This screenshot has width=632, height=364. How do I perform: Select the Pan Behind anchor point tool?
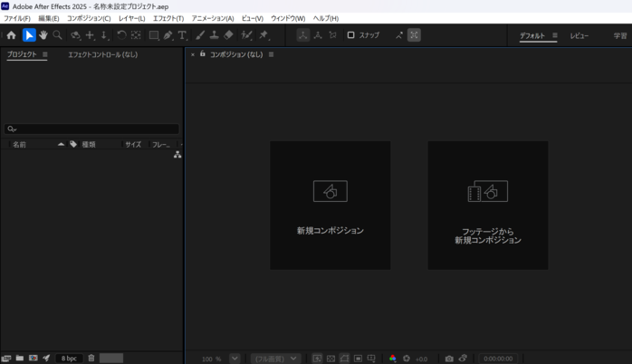[136, 35]
